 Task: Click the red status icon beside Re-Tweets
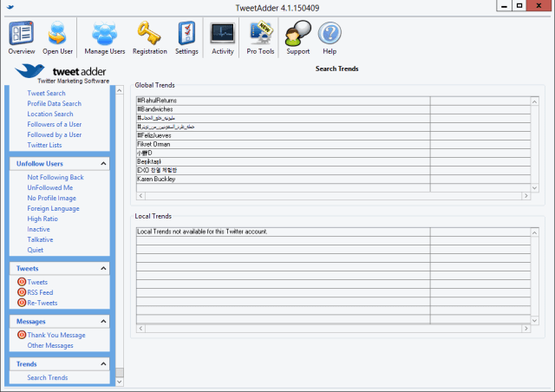pos(22,303)
